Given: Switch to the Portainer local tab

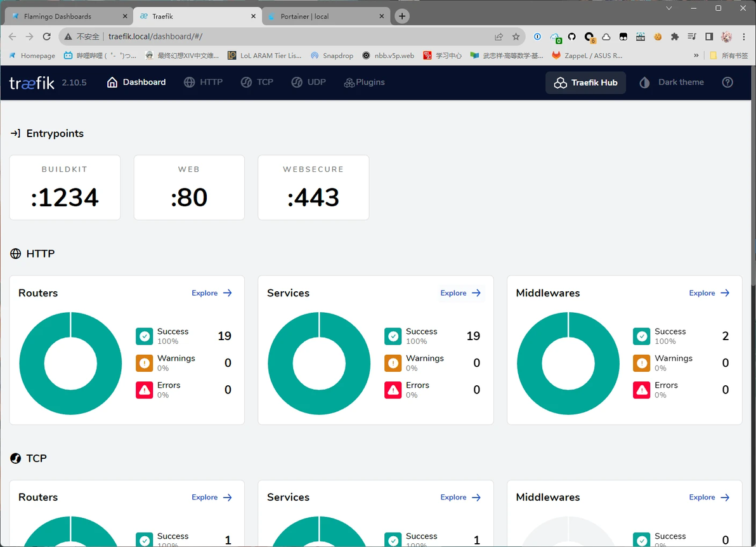Looking at the screenshot, I should click(x=325, y=16).
